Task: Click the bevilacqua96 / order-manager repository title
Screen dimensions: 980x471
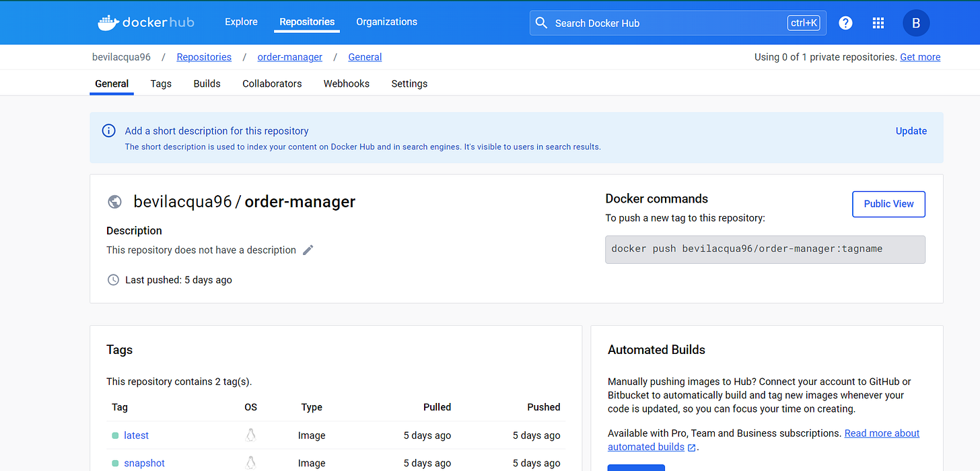Action: (x=244, y=201)
